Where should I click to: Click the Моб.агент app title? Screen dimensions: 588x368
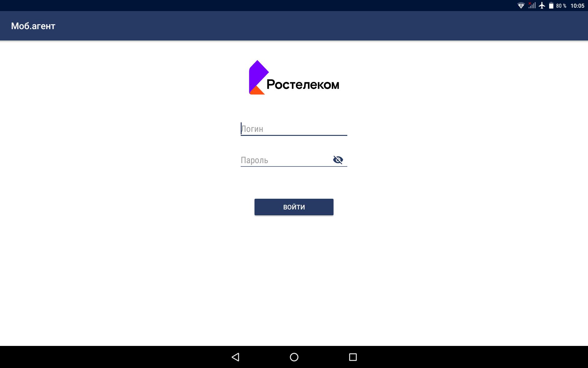pyautogui.click(x=33, y=26)
